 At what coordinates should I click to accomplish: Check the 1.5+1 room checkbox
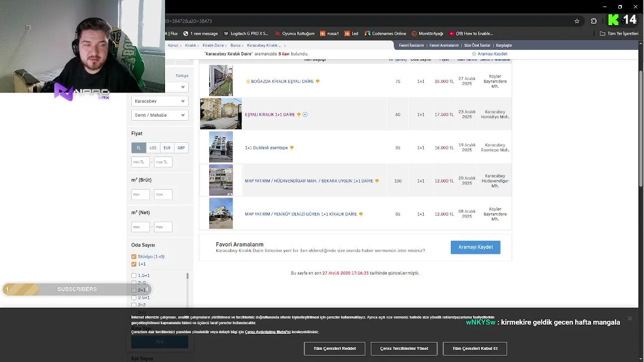point(134,276)
